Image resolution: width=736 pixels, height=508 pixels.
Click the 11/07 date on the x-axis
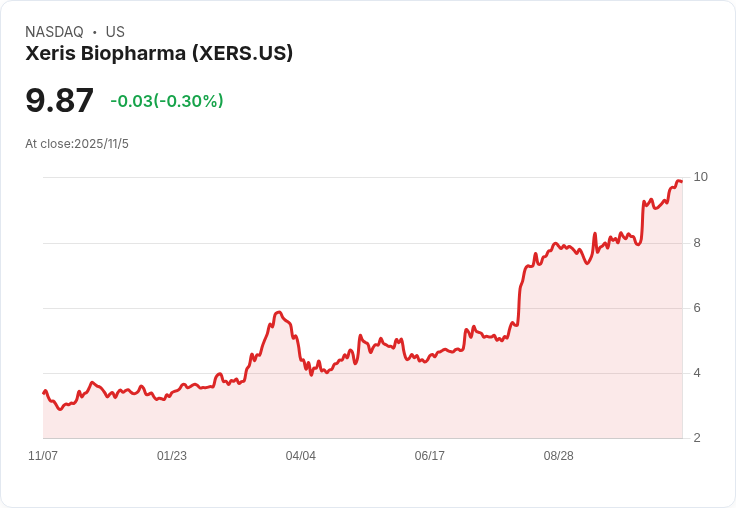click(x=43, y=456)
